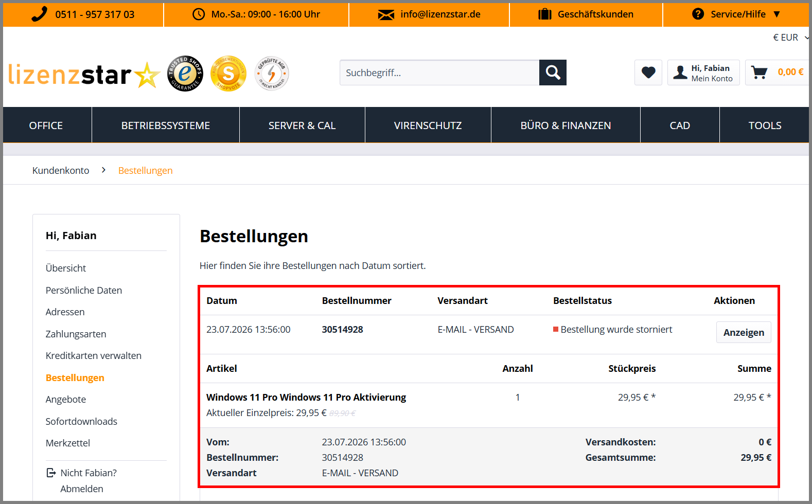812x504 pixels.
Task: Click the info@lizenzstar.de email link
Action: pyautogui.click(x=440, y=14)
